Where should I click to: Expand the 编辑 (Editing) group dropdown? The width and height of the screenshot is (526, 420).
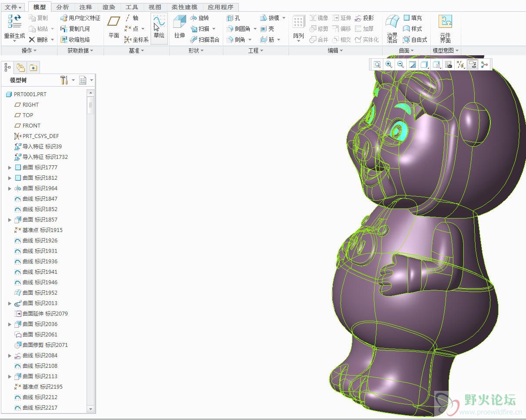335,50
